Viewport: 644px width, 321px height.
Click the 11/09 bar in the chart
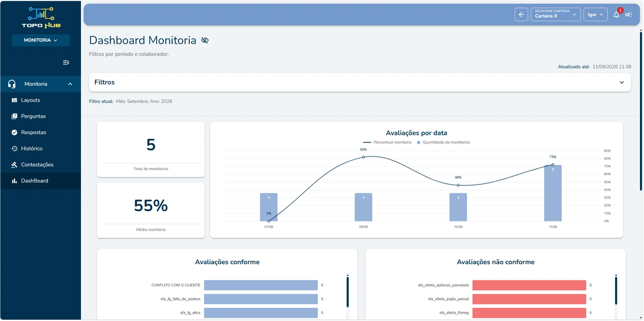(x=553, y=193)
